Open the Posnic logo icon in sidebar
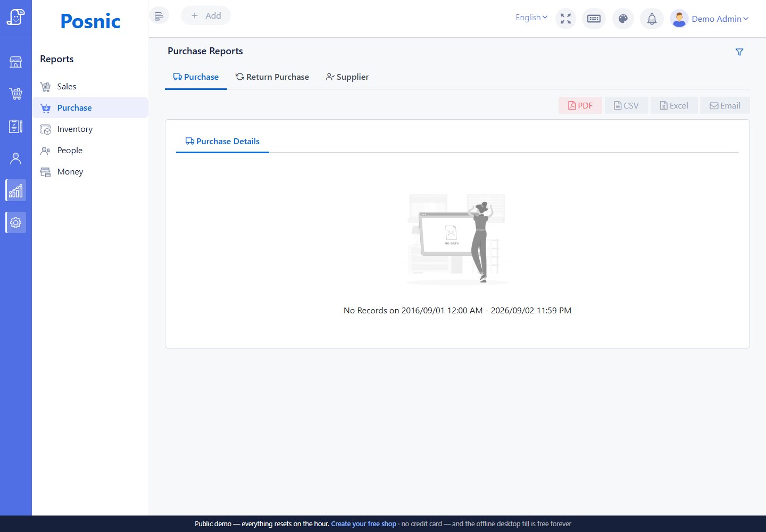Viewport: 766px width, 532px height. 16,17
